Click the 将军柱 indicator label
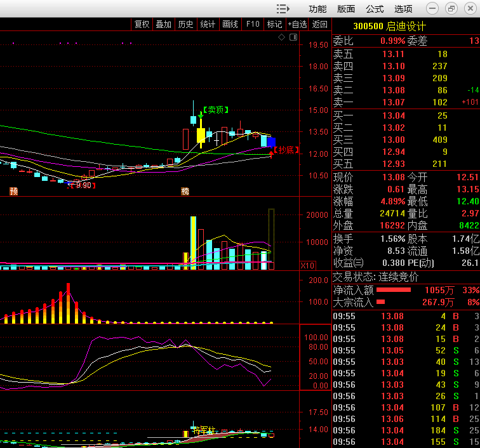 tap(204, 430)
